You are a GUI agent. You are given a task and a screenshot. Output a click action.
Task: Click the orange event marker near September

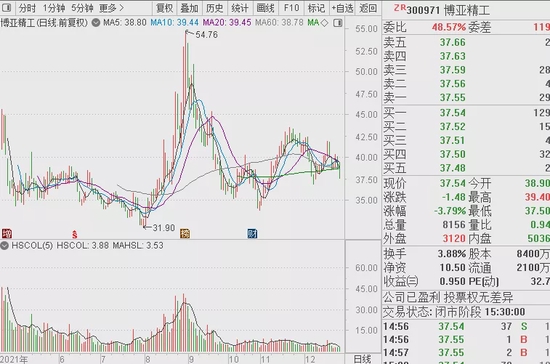point(185,233)
